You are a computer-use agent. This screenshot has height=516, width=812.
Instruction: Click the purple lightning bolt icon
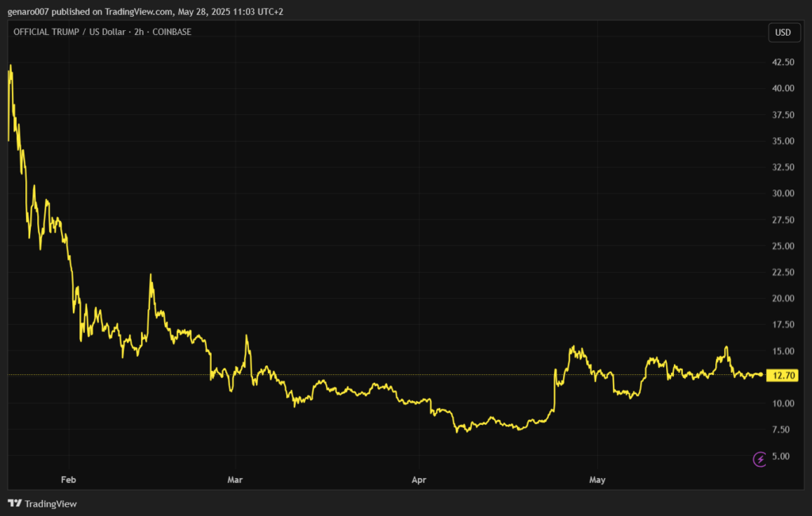point(760,458)
